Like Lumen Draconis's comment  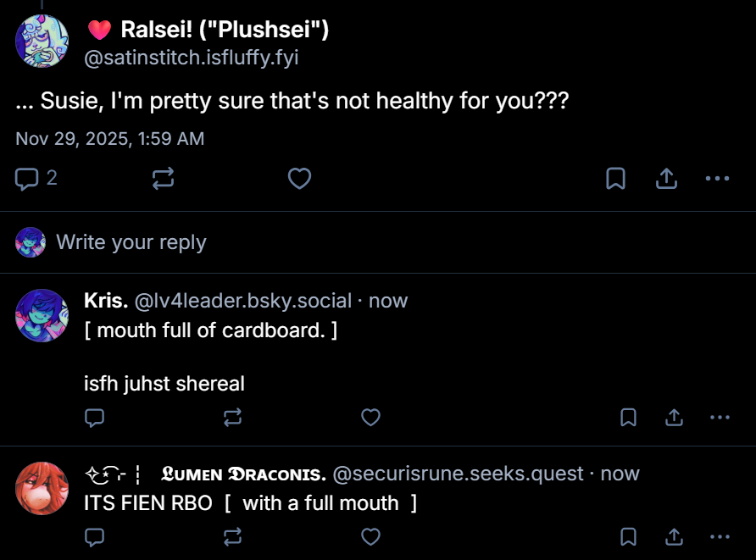370,536
